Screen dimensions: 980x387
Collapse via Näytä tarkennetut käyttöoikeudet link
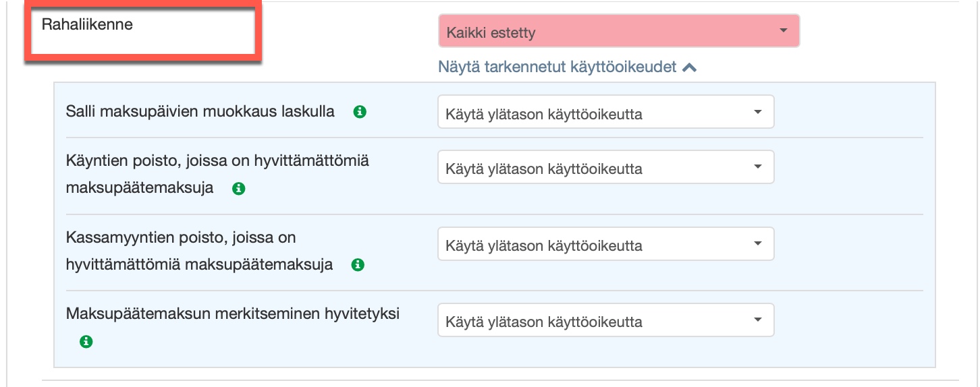point(557,67)
